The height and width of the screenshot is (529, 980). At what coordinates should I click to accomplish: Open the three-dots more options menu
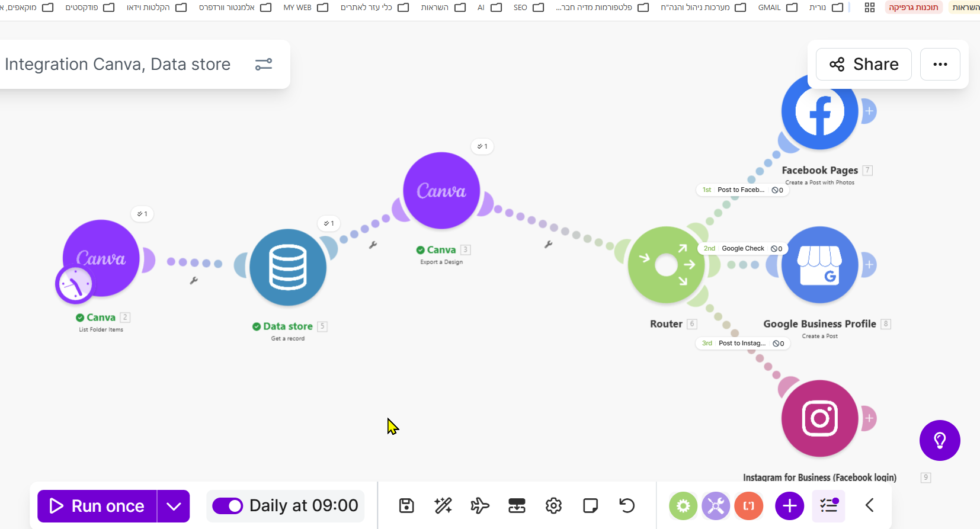(x=940, y=64)
